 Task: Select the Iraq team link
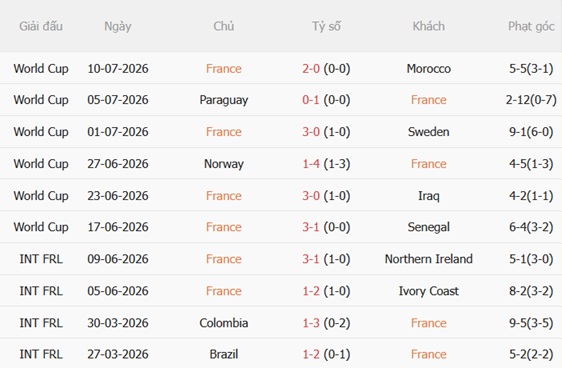point(429,196)
